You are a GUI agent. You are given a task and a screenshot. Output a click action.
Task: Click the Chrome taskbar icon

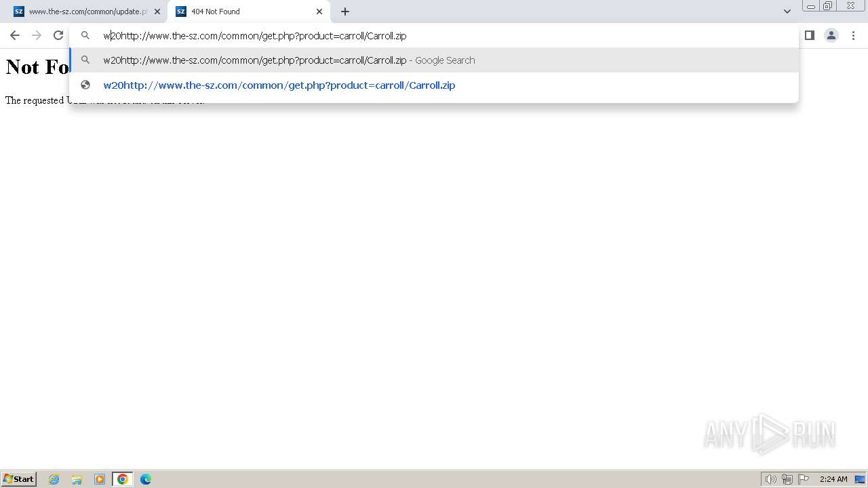click(x=123, y=479)
